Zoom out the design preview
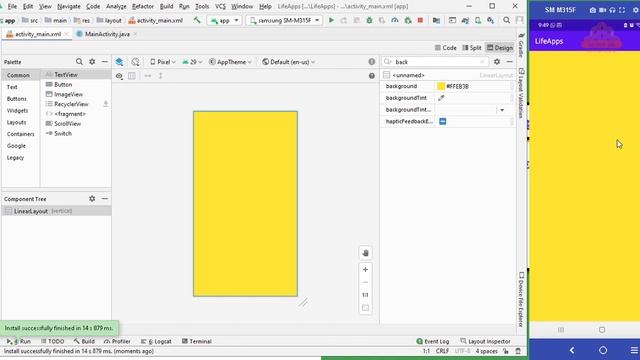 coord(365,282)
